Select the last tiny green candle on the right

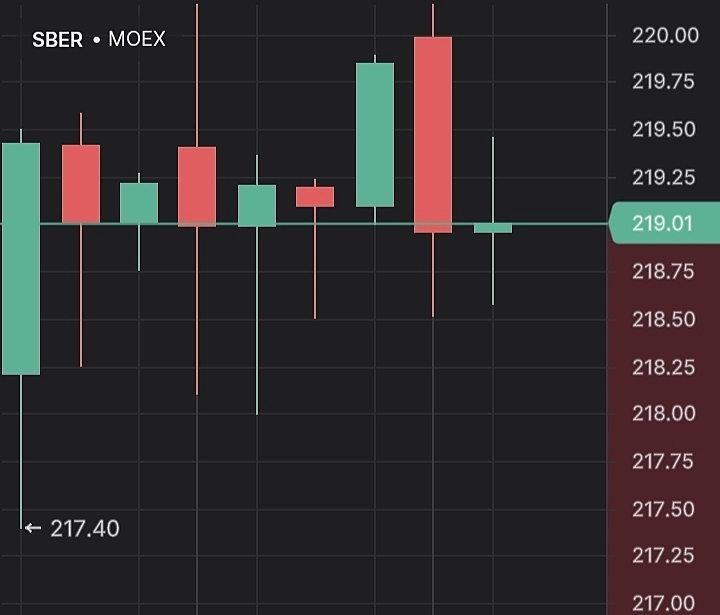click(x=493, y=229)
